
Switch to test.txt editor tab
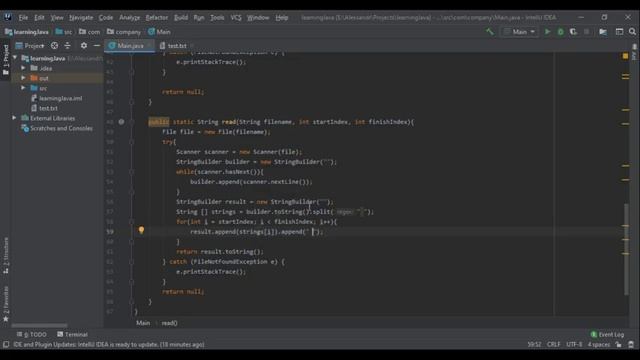[x=176, y=46]
